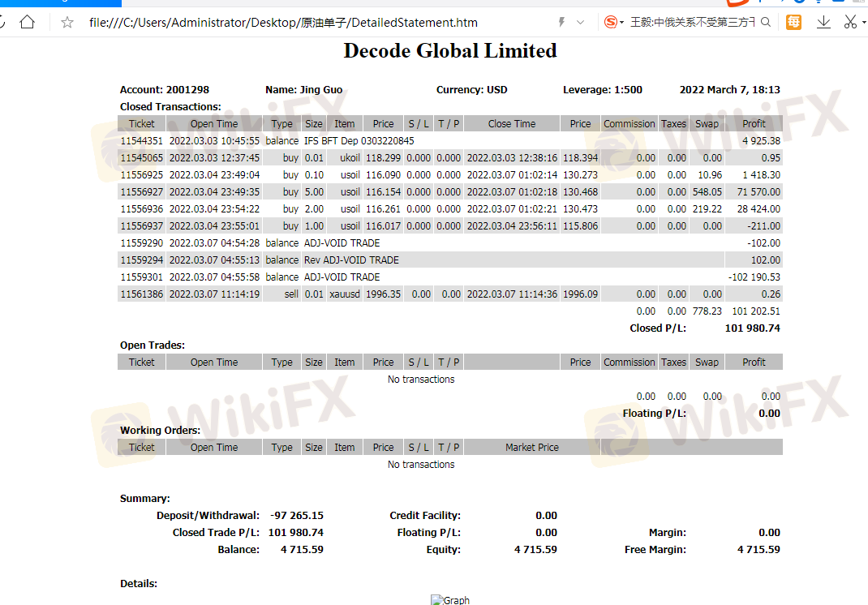Expand the screenshot tool dropdown arrow
The width and height of the screenshot is (868, 605).
pos(864,23)
